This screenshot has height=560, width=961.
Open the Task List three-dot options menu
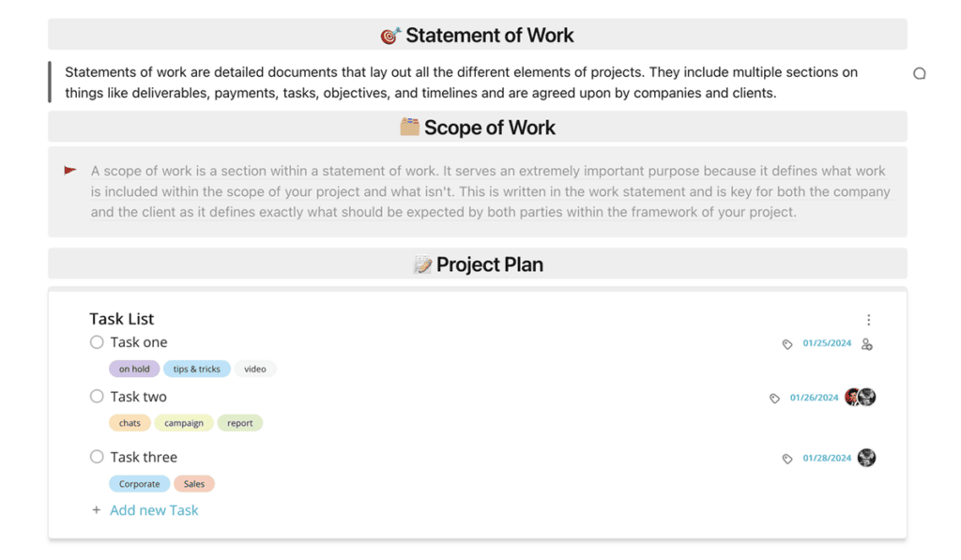[869, 320]
